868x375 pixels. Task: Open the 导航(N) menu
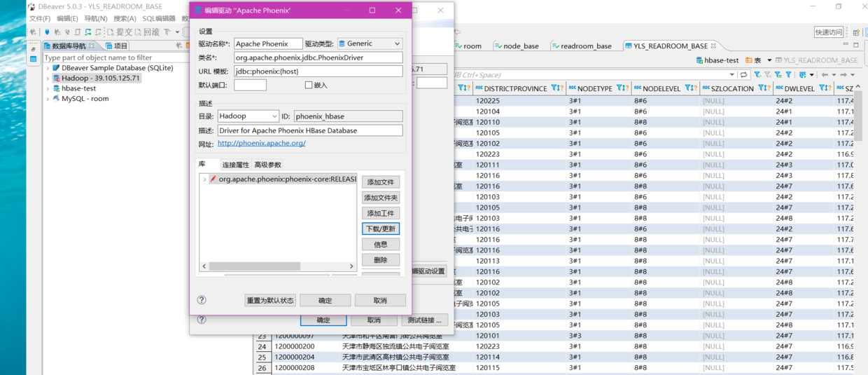pyautogui.click(x=96, y=18)
